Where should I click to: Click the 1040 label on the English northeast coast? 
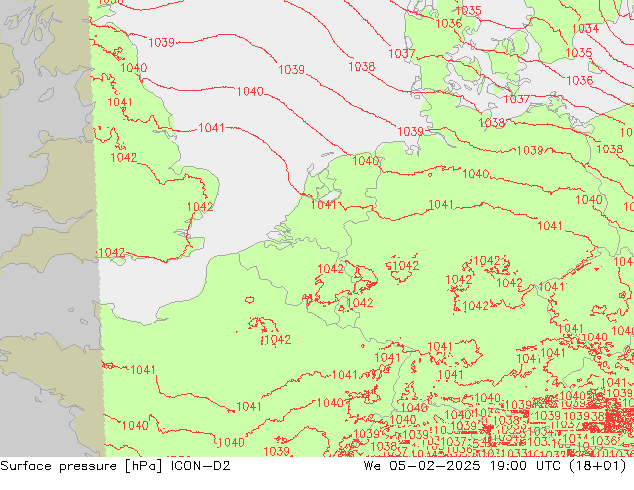[x=134, y=68]
